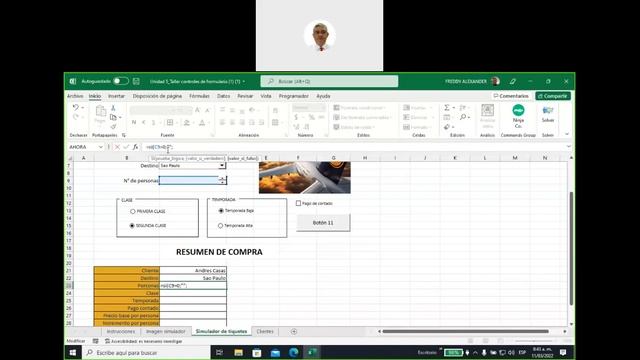
Task: Open the file name dropdown in title bar
Action: tap(244, 81)
